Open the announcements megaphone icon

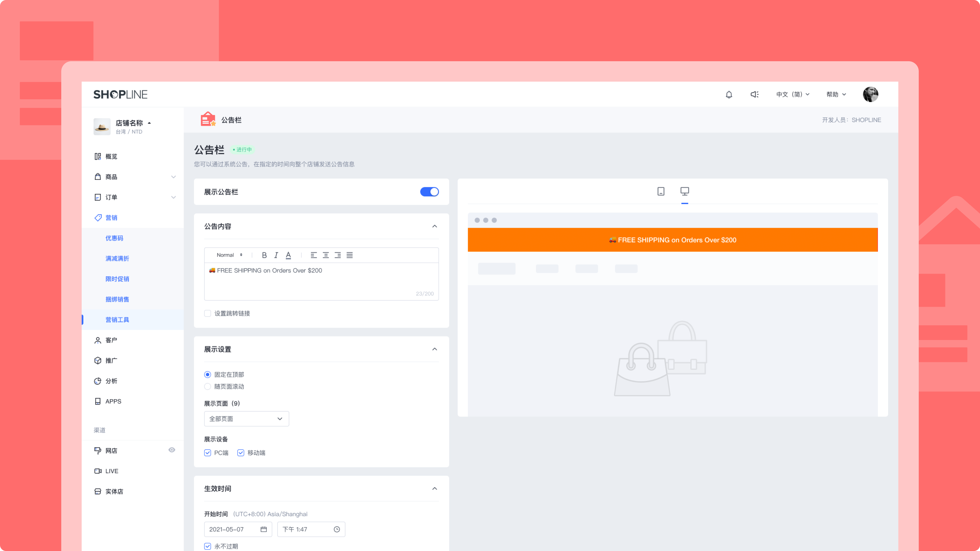point(754,94)
